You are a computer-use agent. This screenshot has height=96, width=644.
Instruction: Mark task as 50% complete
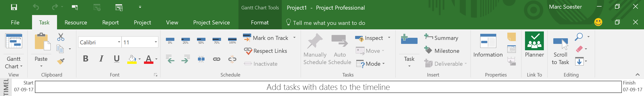tap(201, 41)
